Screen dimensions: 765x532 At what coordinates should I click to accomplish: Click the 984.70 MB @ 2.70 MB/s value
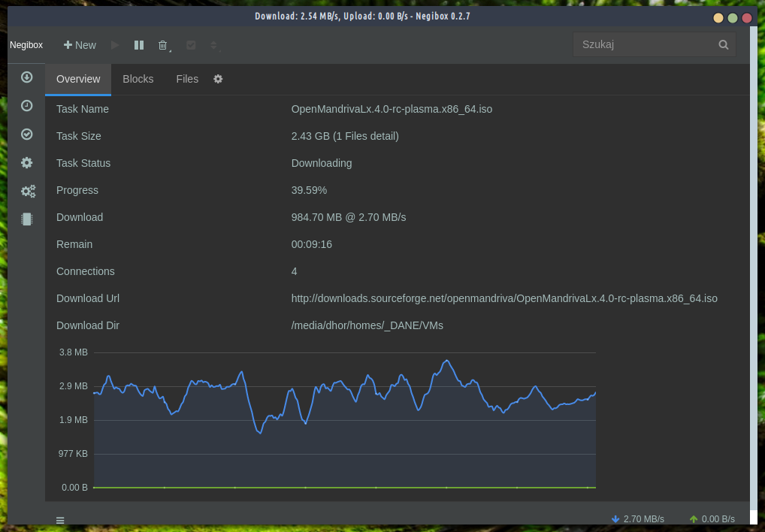pyautogui.click(x=349, y=217)
